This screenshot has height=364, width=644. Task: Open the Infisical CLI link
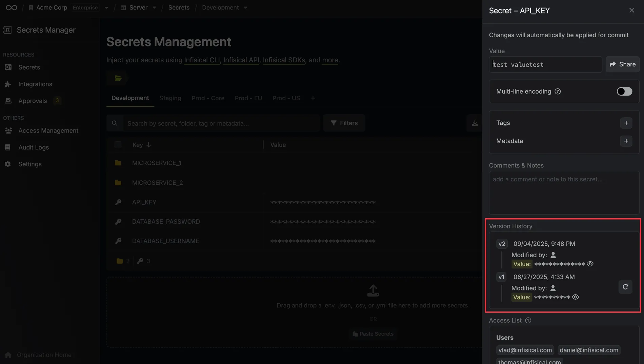[202, 60]
